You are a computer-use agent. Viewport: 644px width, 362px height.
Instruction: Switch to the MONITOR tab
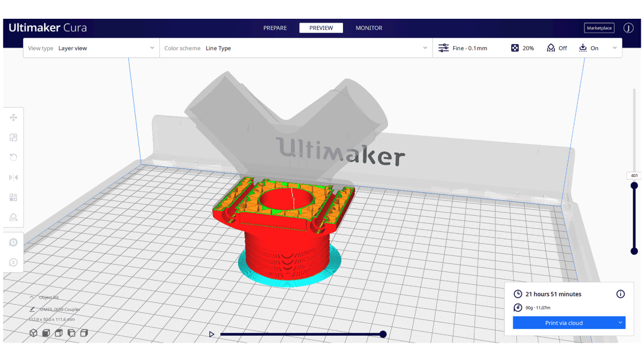point(369,28)
